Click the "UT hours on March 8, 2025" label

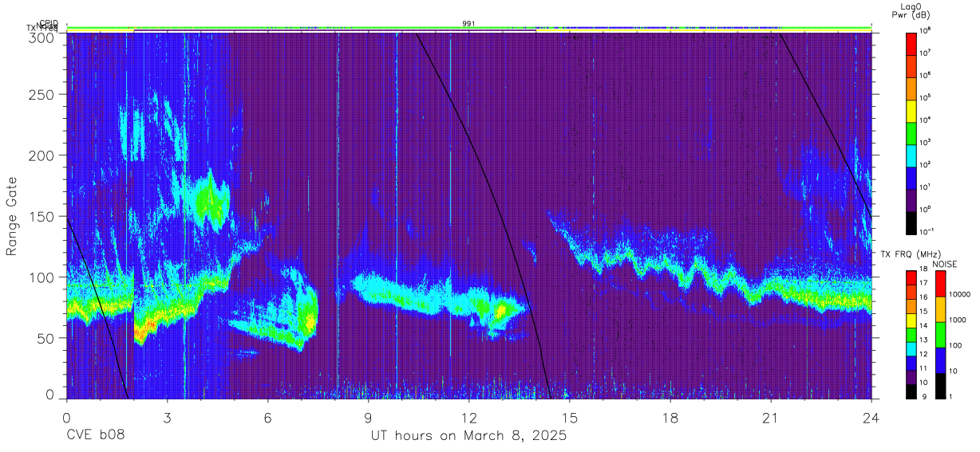tap(468, 436)
